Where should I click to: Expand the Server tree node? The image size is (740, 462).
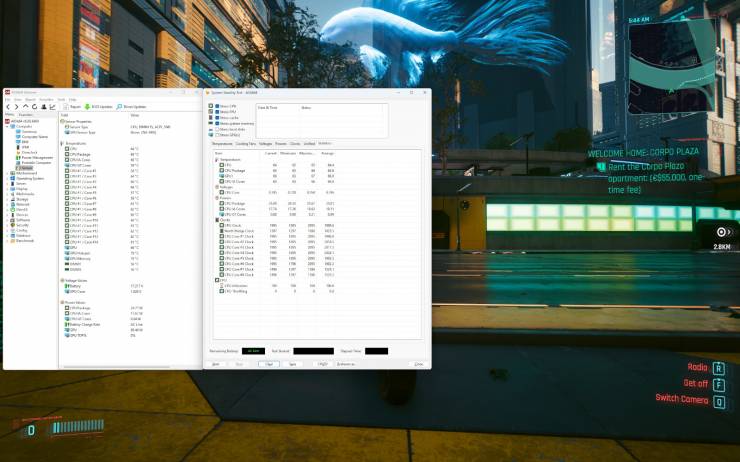7,184
